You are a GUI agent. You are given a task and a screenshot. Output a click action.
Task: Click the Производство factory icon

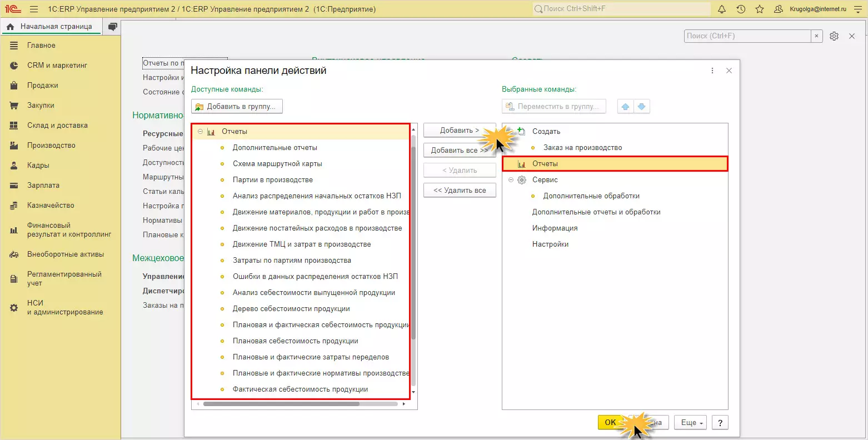(x=14, y=146)
